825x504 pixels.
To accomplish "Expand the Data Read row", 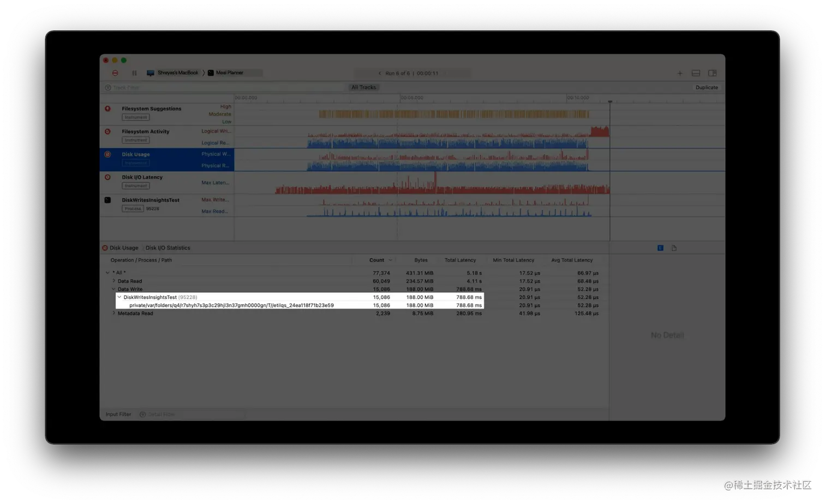I will [113, 281].
